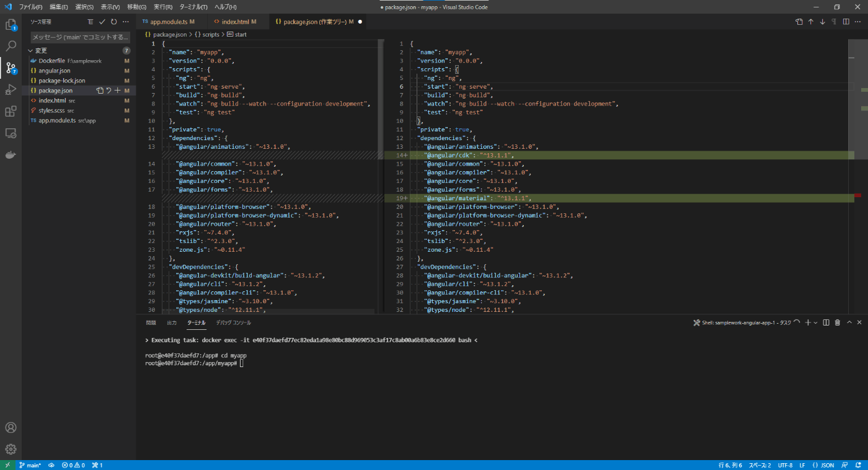868x470 pixels.
Task: Switch to the デバッグ コンソール panel tab
Action: 233,322
